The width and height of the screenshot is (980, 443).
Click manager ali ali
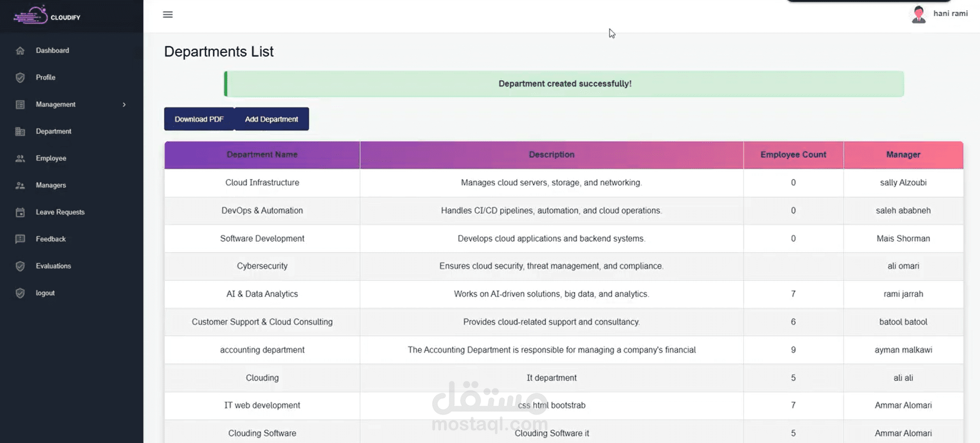(903, 378)
